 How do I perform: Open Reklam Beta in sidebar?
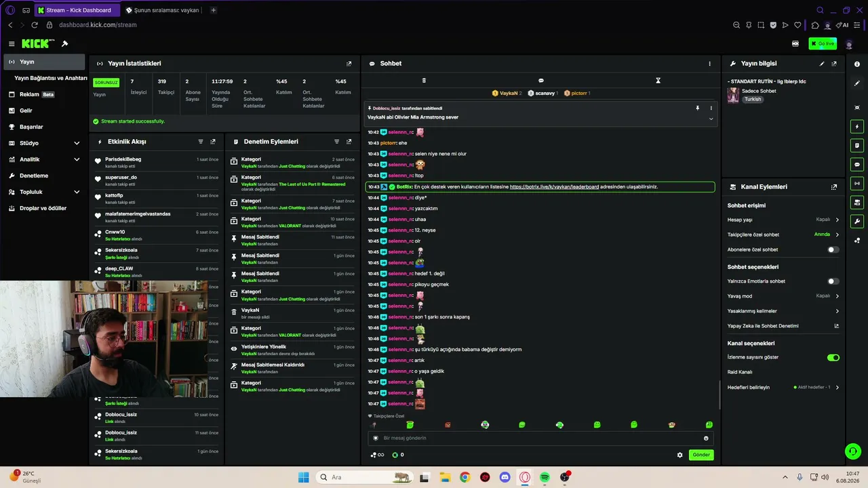[x=44, y=94]
